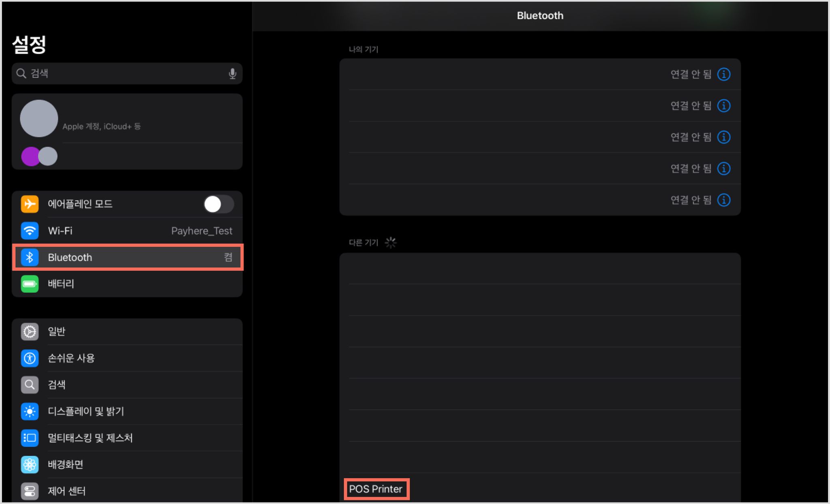Click the 일반 gear icon
This screenshot has height=504, width=830.
click(30, 331)
